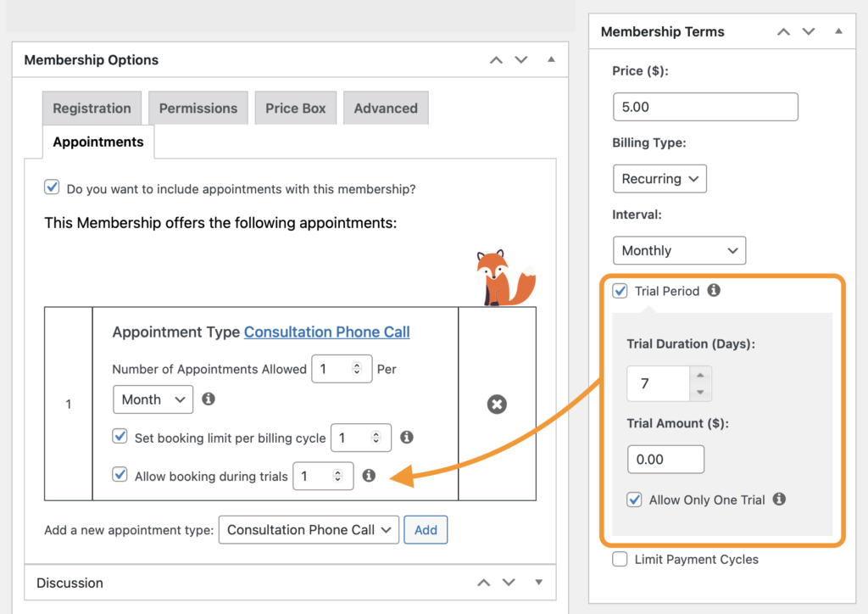The width and height of the screenshot is (868, 614).
Task: Switch to the Registration tab
Action: (x=92, y=108)
